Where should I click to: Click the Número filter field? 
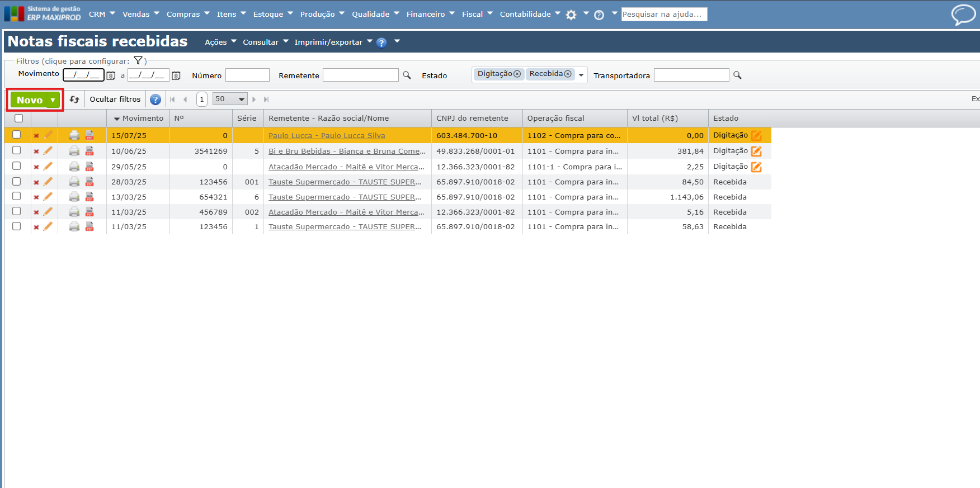click(247, 75)
